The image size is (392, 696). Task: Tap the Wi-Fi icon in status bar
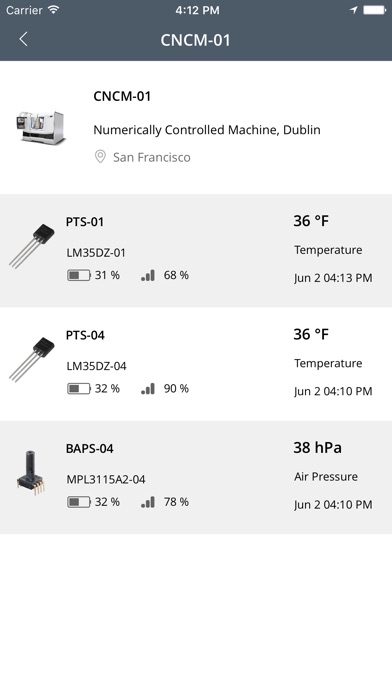coord(54,10)
